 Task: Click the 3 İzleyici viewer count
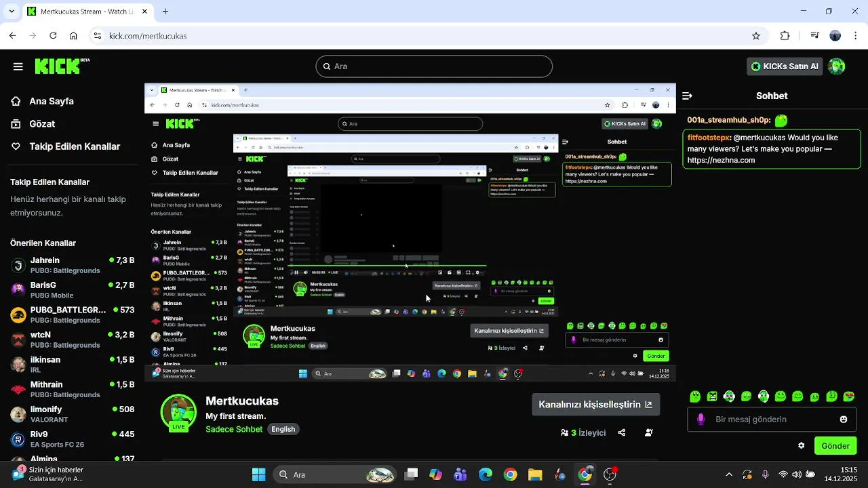[x=583, y=432]
